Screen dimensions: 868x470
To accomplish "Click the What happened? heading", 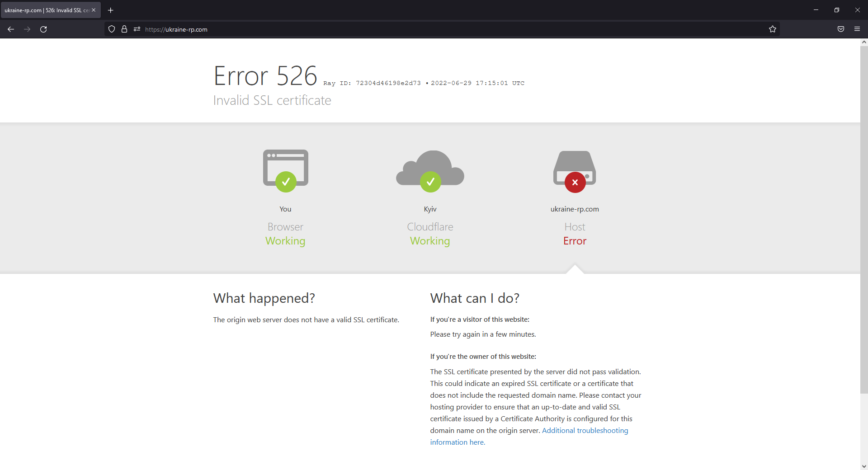I will (x=264, y=298).
